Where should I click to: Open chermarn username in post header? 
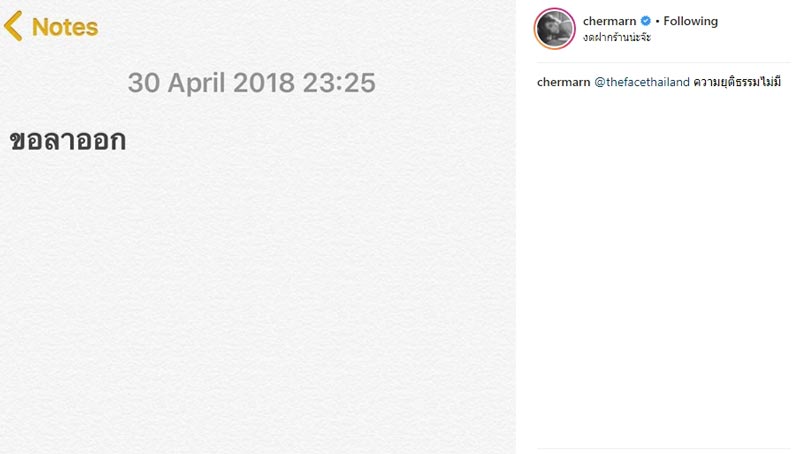point(610,21)
